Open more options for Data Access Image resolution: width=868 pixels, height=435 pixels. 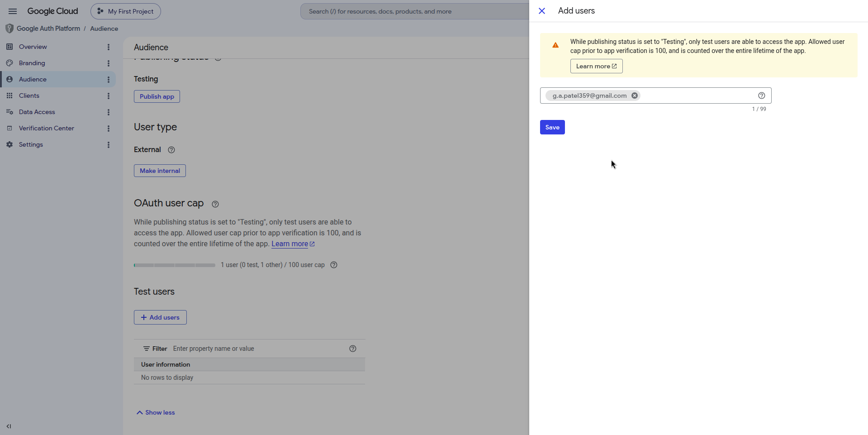pos(109,112)
